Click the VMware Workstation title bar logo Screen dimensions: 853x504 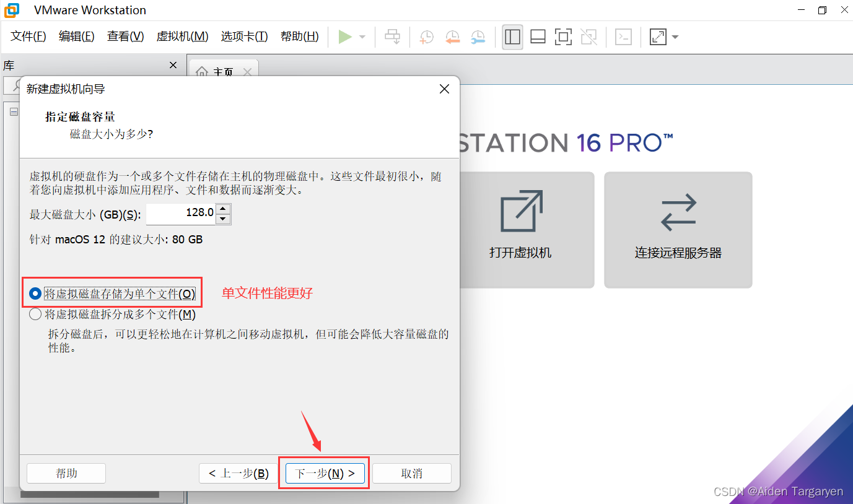[x=12, y=10]
